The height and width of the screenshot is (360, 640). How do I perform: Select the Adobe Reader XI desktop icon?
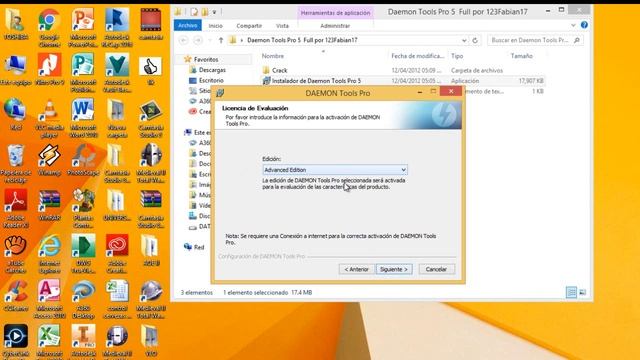click(x=16, y=208)
